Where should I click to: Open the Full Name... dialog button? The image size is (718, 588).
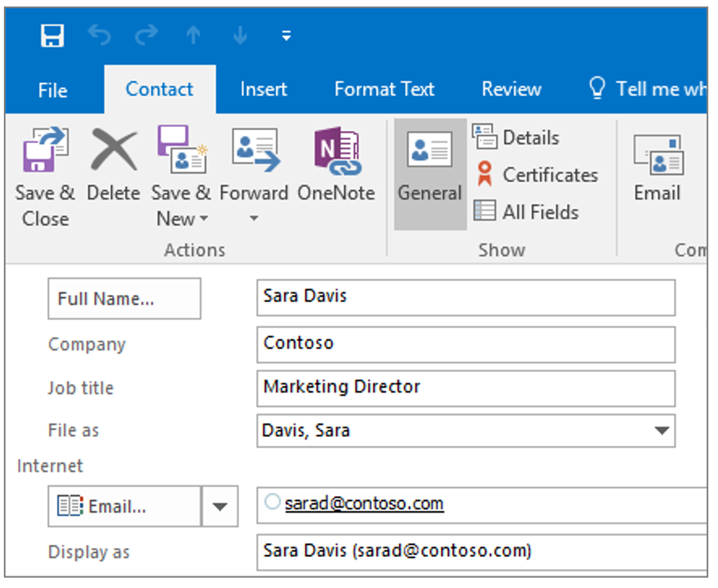point(124,299)
